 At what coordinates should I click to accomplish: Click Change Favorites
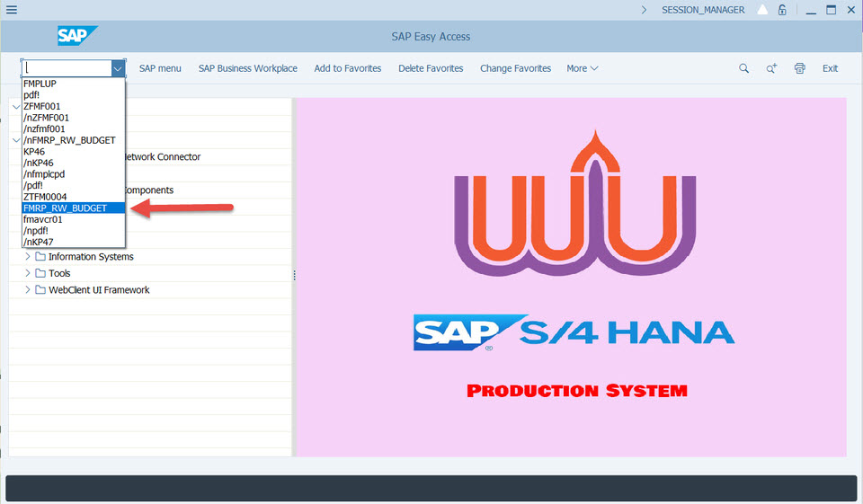(516, 68)
